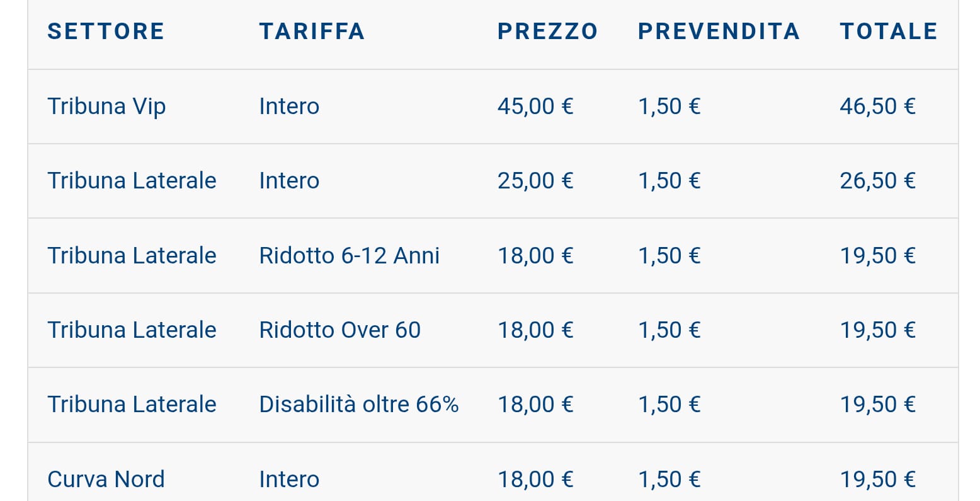Select the Tribuna Vip sector cell
This screenshot has width=980, height=501.
point(106,107)
